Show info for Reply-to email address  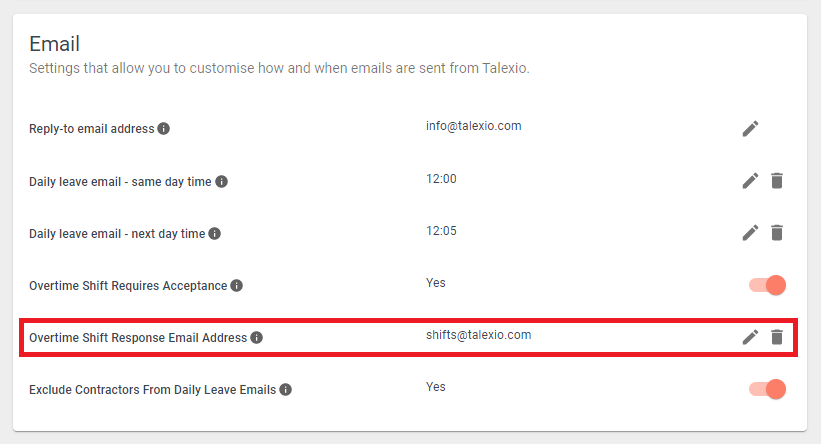click(x=163, y=128)
